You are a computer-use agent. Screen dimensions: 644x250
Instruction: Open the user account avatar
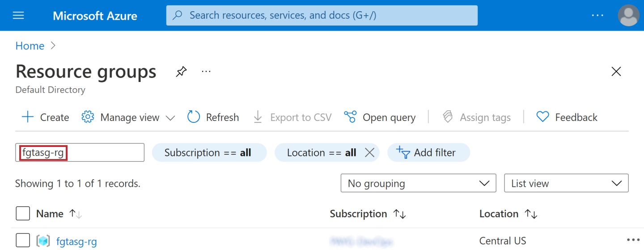click(628, 15)
